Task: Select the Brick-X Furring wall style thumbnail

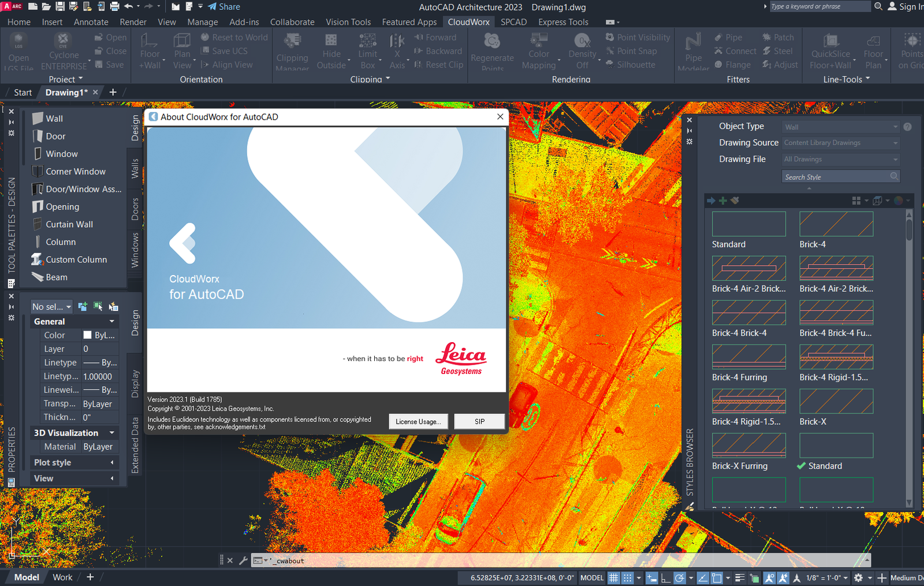Action: [x=749, y=446]
